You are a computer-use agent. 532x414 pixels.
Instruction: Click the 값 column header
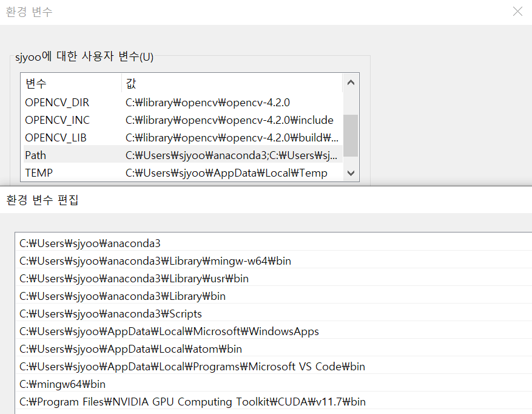tap(232, 83)
